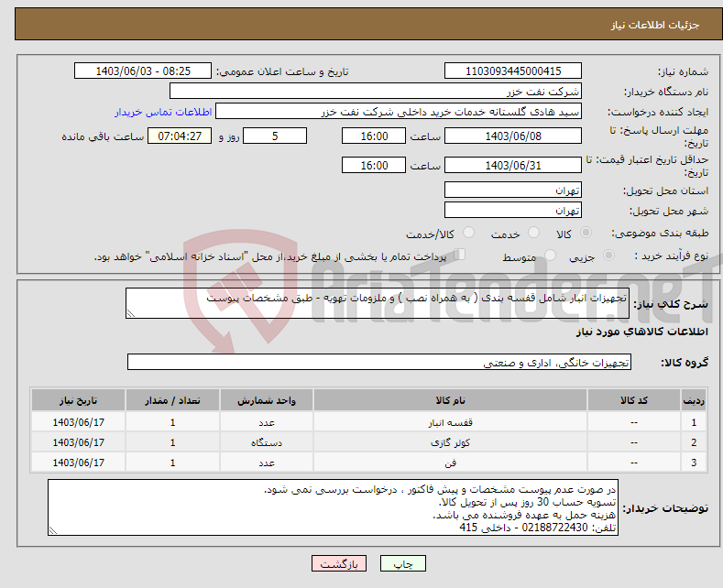Click the کد کالا column header
This screenshot has width=723, height=588.
tap(634, 400)
